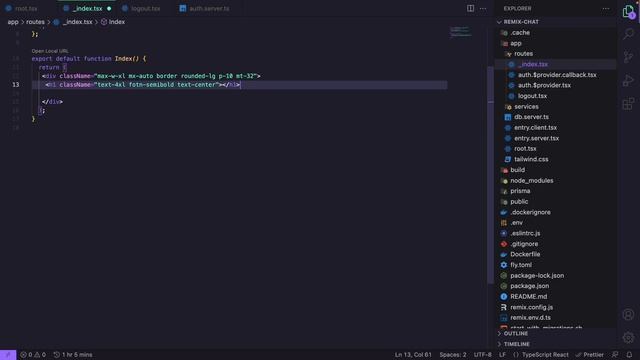Switch to the logout.tsx tab

pos(145,8)
